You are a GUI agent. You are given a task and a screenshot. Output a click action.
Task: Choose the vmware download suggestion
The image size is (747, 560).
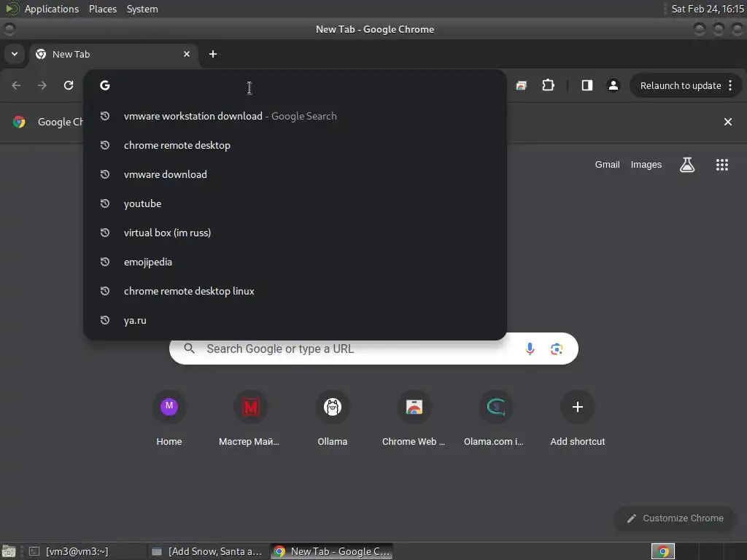point(295,174)
